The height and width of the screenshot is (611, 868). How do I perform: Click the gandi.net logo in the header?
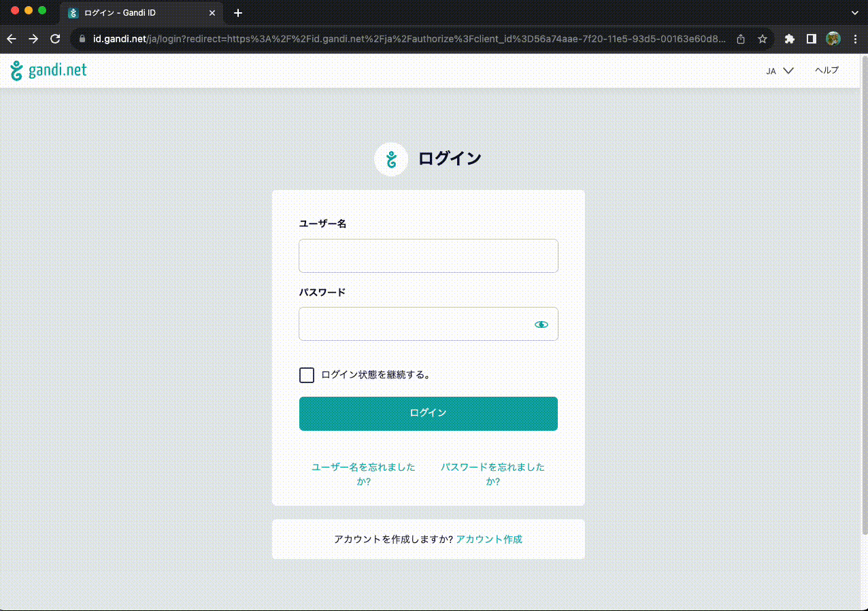click(x=48, y=70)
